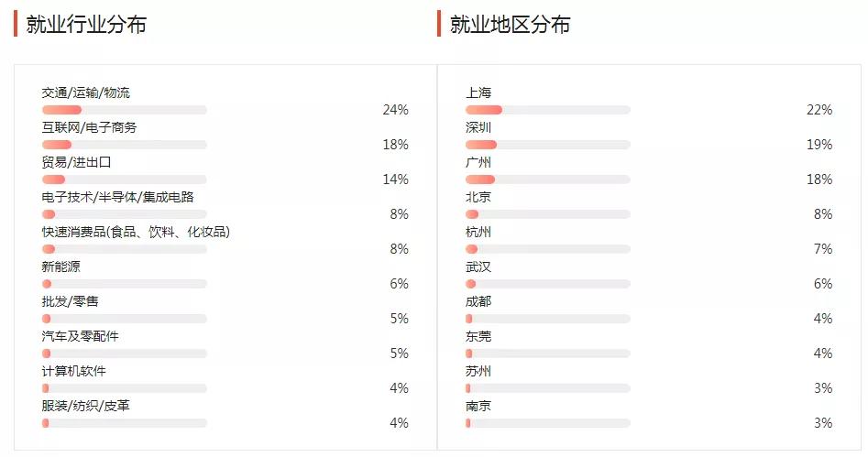The height and width of the screenshot is (457, 868).
Task: Click the 快速消费品 industry label
Action: 136,232
